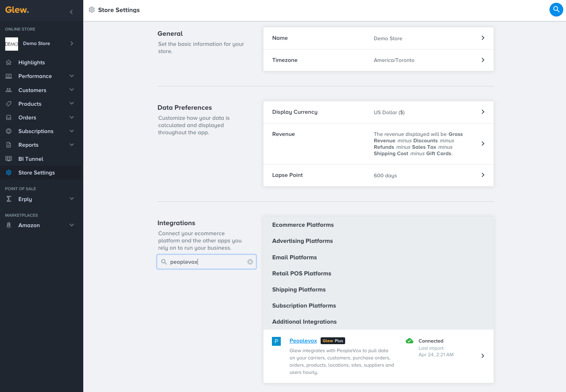Expand the Performance submenu chevron
Image resolution: width=566 pixels, height=392 pixels.
pos(72,76)
